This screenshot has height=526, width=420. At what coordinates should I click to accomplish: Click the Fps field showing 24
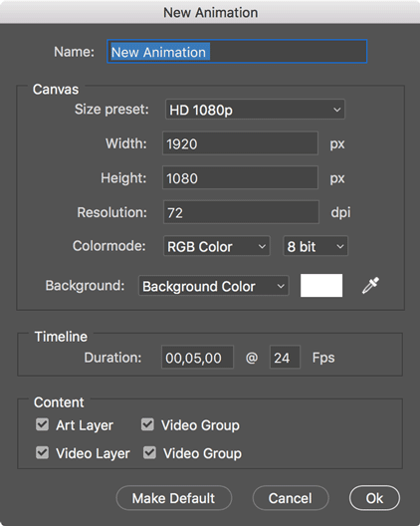pos(285,358)
